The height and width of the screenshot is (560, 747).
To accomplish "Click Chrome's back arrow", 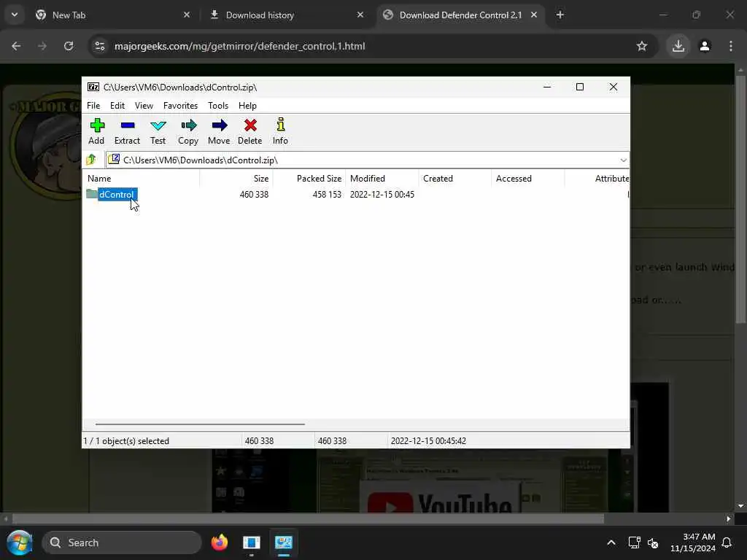I will [16, 46].
